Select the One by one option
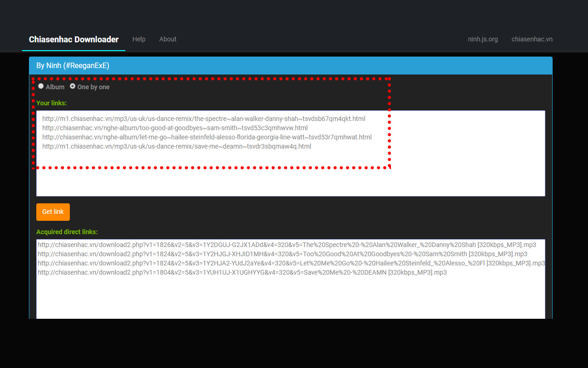 [x=73, y=86]
